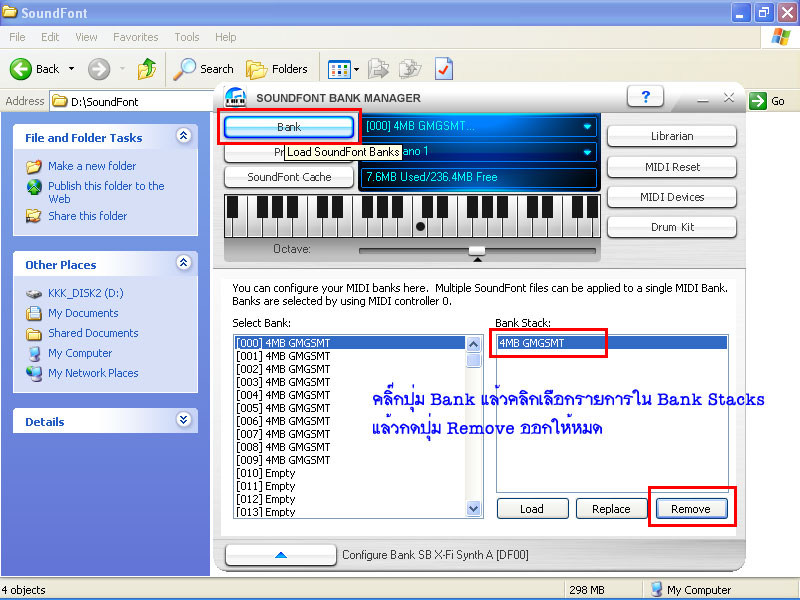Open MIDI Devices

[672, 197]
